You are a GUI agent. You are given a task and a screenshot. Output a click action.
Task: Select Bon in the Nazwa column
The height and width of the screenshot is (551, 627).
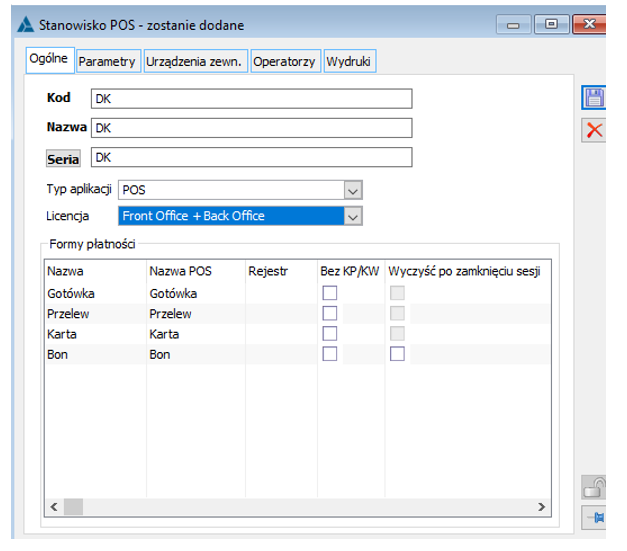pyautogui.click(x=57, y=355)
